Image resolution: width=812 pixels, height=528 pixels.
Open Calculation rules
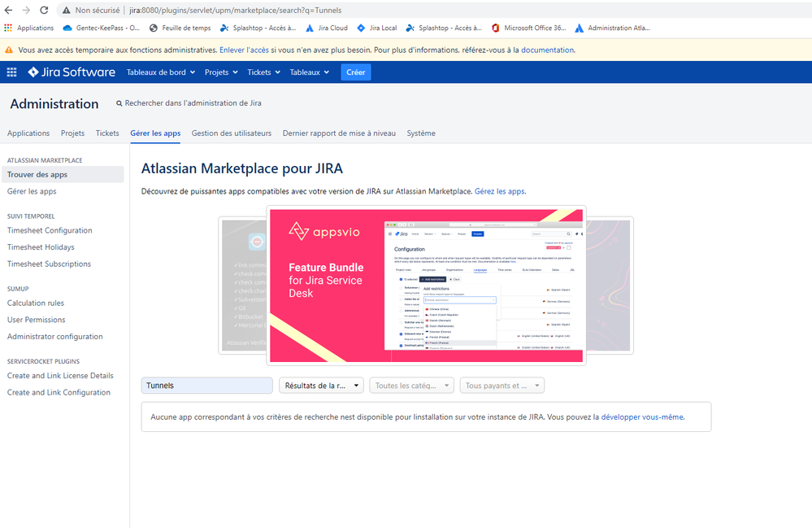pyautogui.click(x=36, y=303)
